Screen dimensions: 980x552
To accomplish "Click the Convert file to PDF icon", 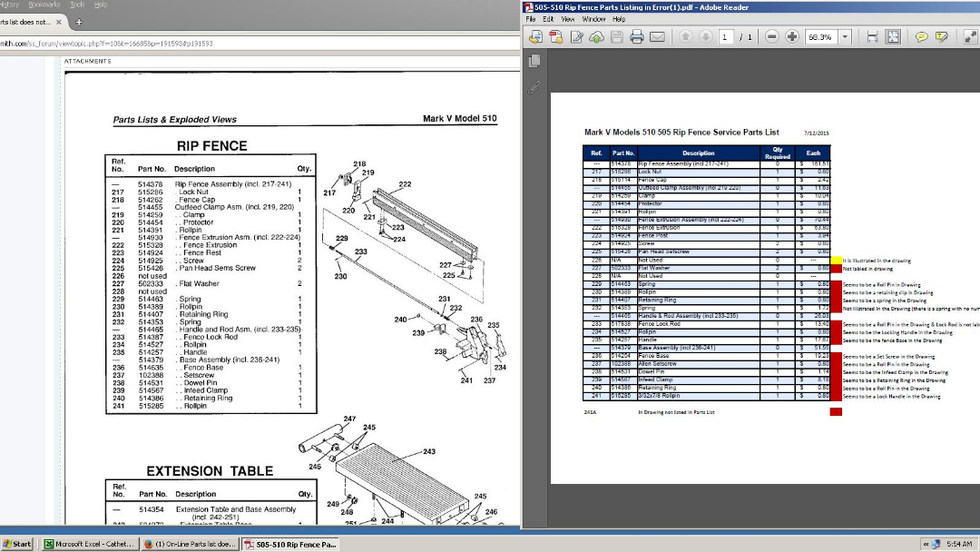I will [556, 37].
